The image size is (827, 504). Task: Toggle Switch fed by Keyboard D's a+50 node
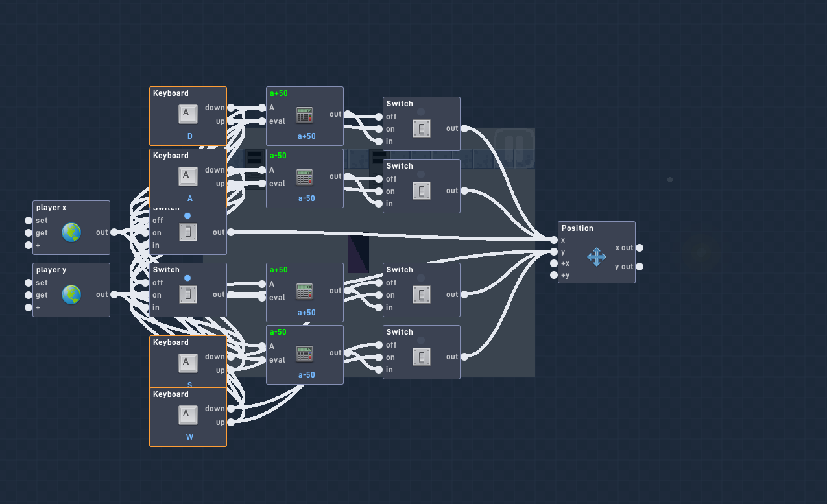422,128
